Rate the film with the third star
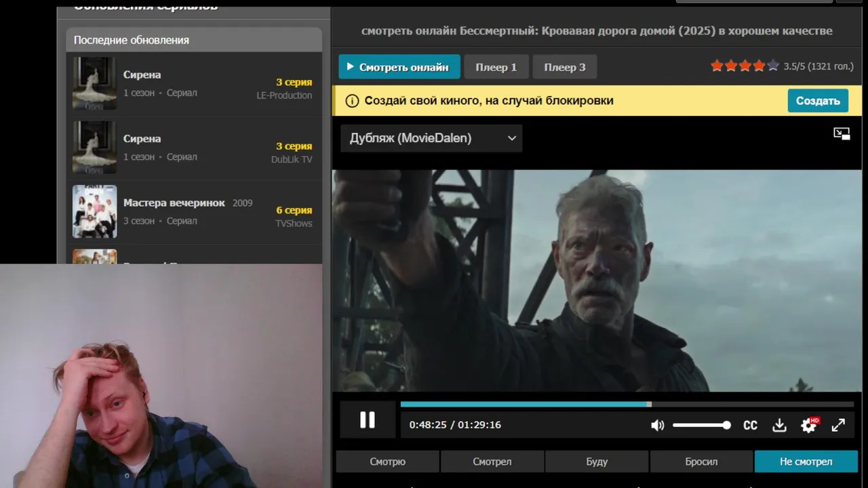 [x=745, y=66]
